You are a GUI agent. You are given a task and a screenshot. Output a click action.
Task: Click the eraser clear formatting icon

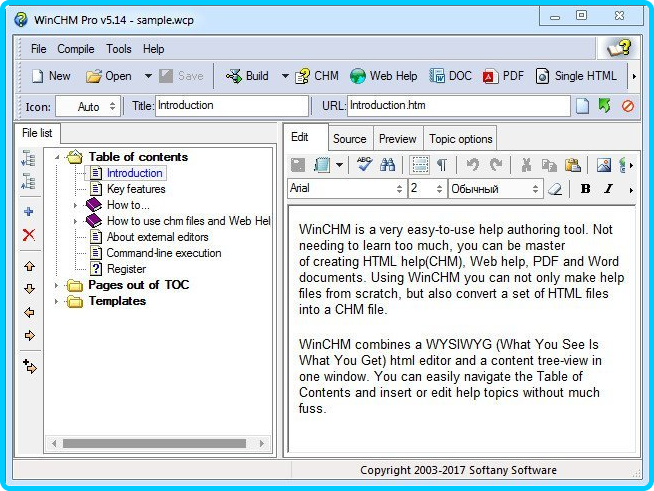click(556, 189)
